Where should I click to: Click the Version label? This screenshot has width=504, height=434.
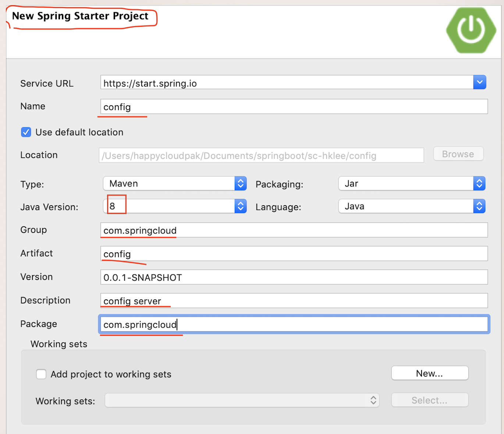pyautogui.click(x=37, y=277)
